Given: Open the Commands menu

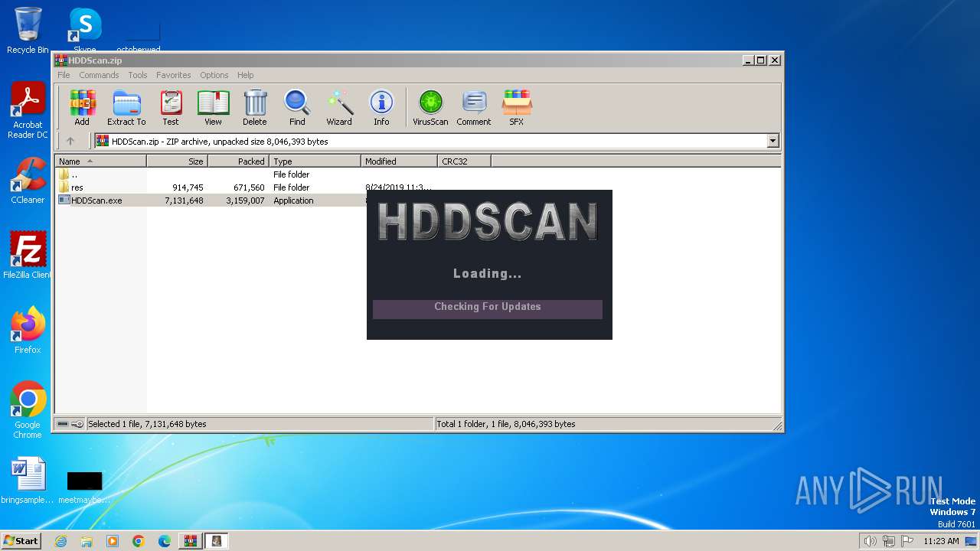Looking at the screenshot, I should (x=99, y=75).
